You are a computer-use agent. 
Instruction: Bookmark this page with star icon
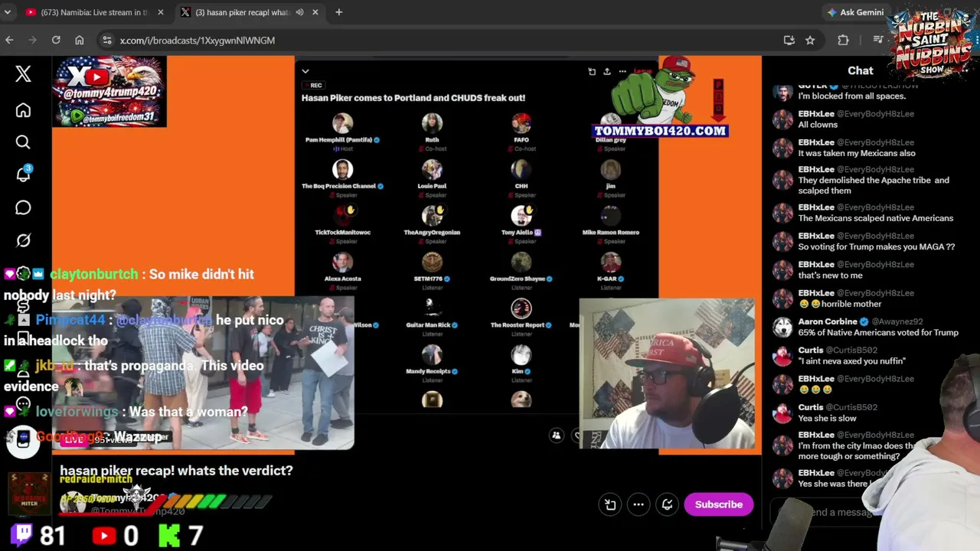810,40
